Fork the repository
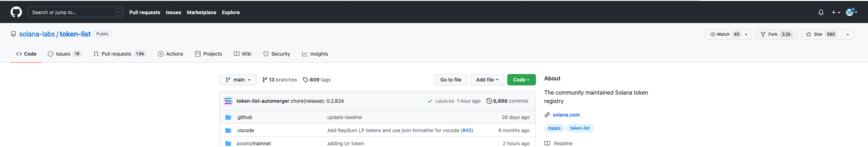This screenshot has height=147, width=868. pyautogui.click(x=773, y=34)
